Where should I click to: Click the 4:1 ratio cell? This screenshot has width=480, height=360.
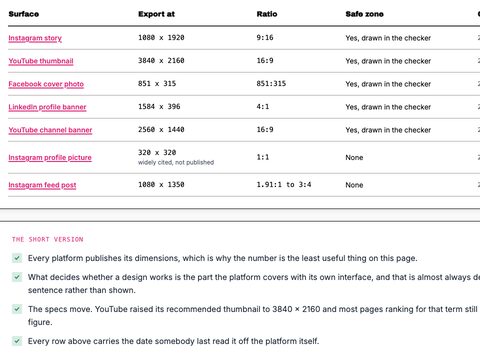(263, 107)
